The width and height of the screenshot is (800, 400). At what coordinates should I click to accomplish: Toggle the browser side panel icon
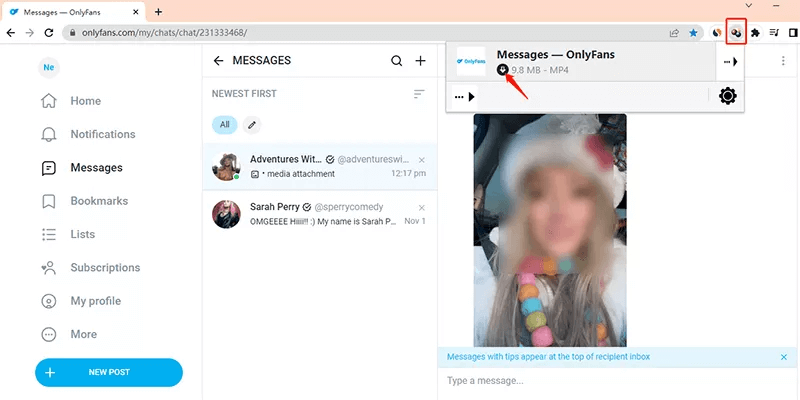[x=793, y=33]
